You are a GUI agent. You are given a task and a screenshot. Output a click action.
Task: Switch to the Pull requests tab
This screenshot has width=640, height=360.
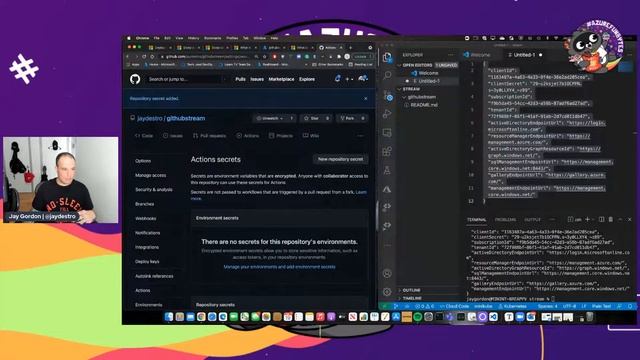coord(209,136)
